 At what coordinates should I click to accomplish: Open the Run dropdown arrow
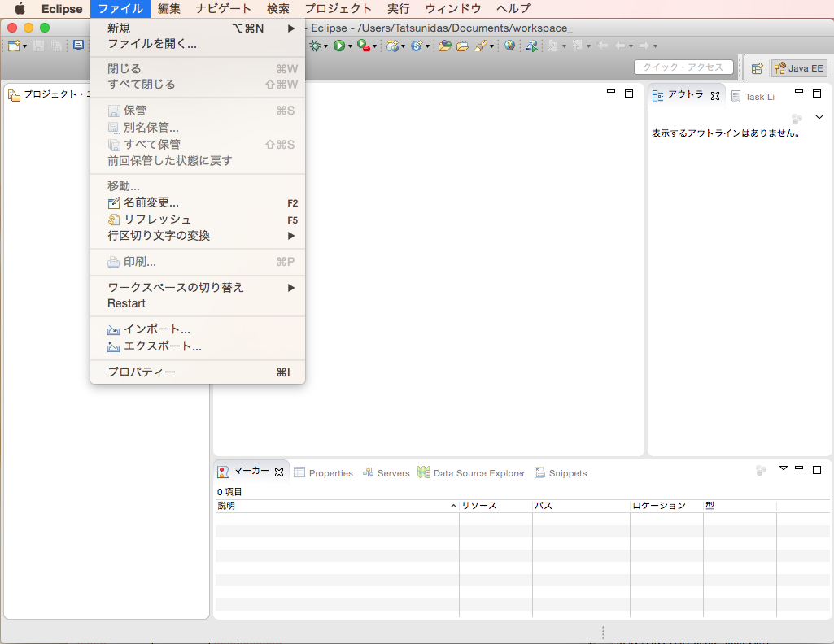coord(350,46)
